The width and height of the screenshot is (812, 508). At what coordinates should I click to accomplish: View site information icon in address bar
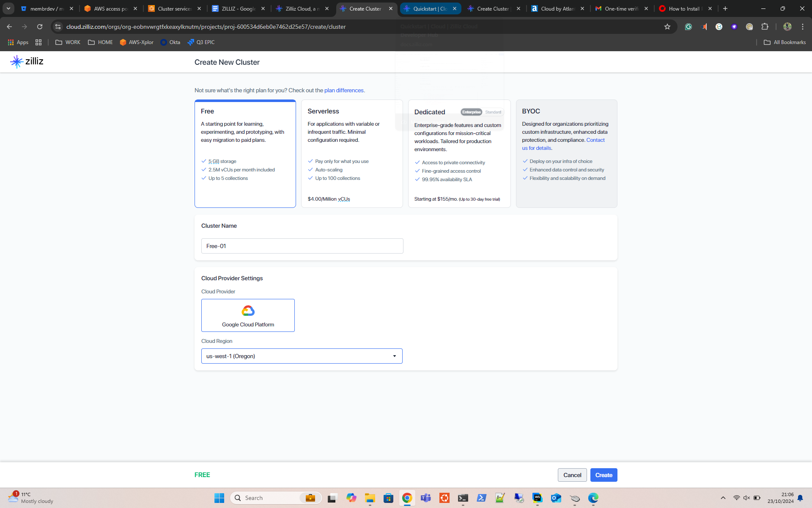(58, 27)
